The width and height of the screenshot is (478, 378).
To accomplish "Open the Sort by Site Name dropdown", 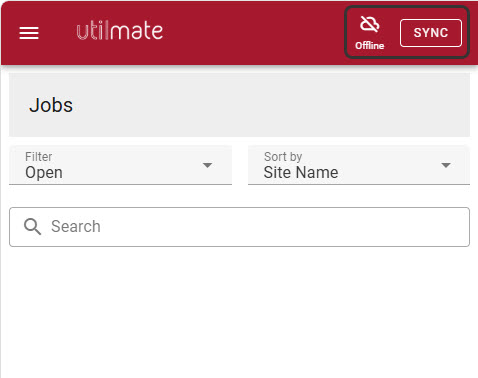I will tap(359, 165).
